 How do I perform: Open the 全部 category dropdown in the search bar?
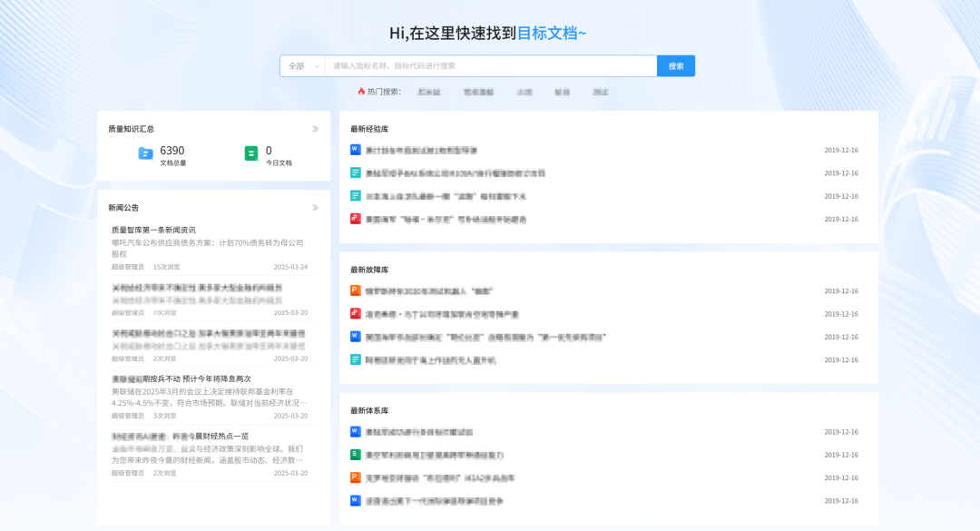(x=300, y=65)
